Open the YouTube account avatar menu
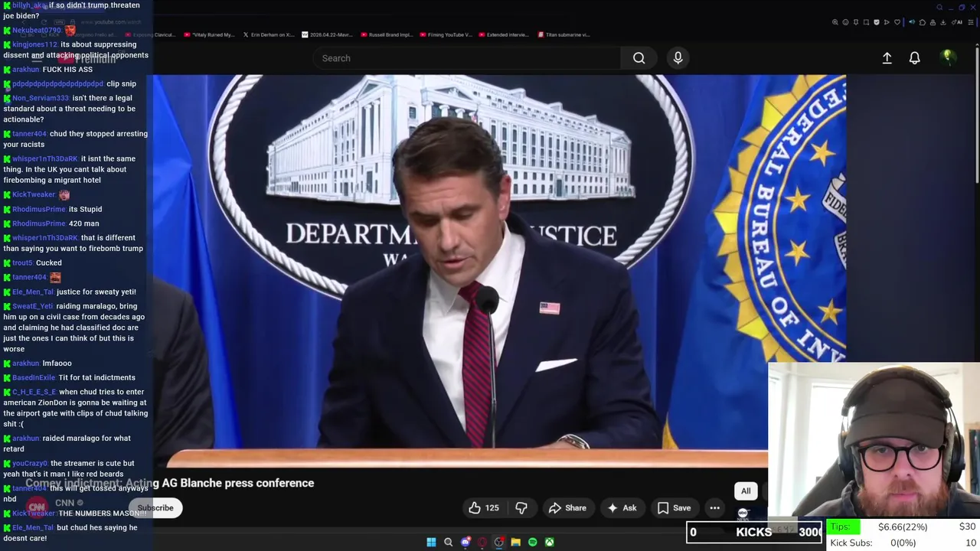Screen dimensions: 980x551 tap(947, 57)
